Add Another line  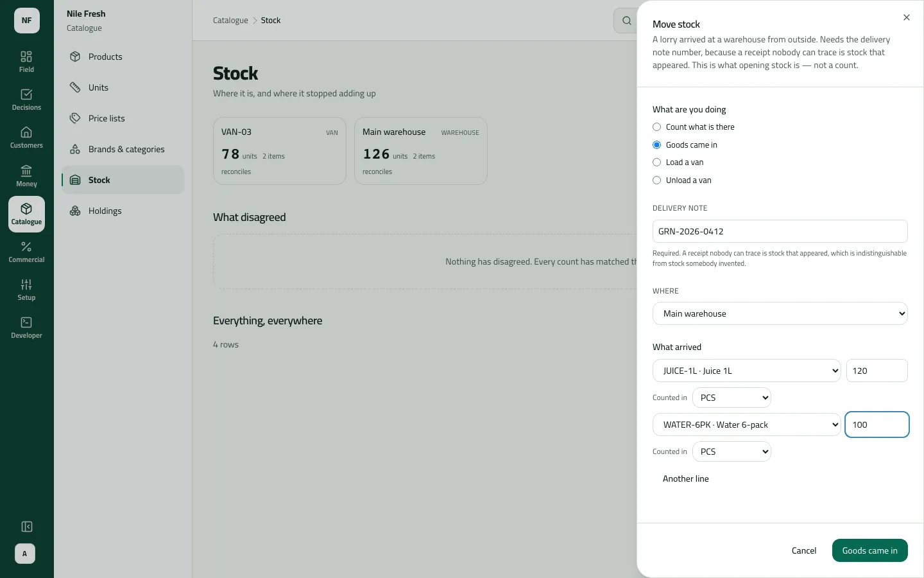(x=686, y=478)
